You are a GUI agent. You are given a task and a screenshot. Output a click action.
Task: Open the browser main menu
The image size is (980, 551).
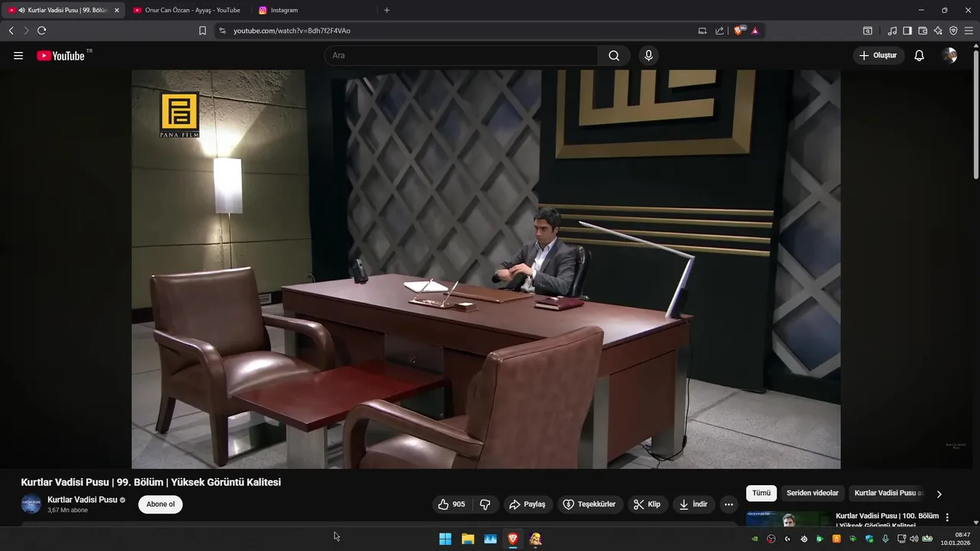(969, 31)
